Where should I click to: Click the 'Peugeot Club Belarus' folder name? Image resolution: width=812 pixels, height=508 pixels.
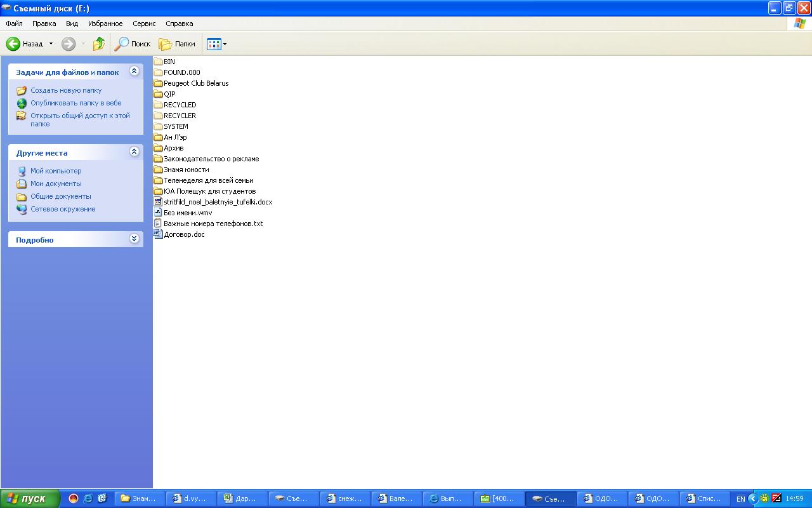tap(196, 83)
